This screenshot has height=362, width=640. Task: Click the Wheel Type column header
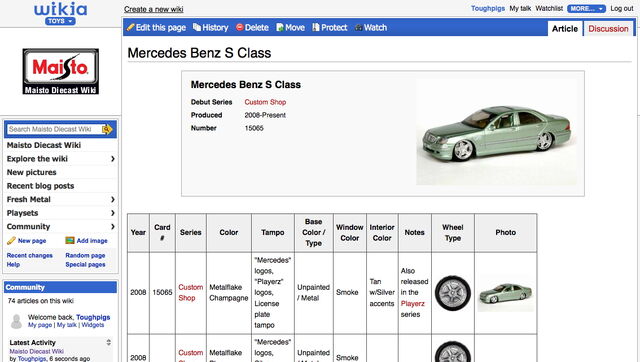(x=453, y=232)
